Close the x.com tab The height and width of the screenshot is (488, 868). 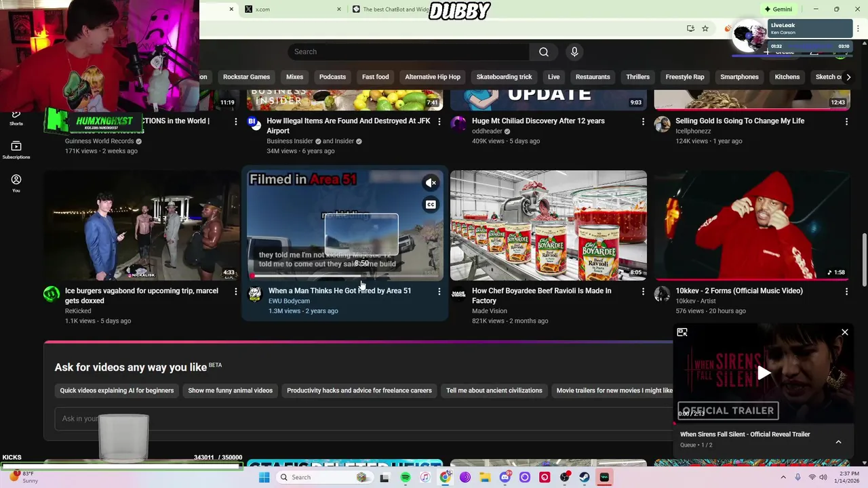pyautogui.click(x=339, y=9)
